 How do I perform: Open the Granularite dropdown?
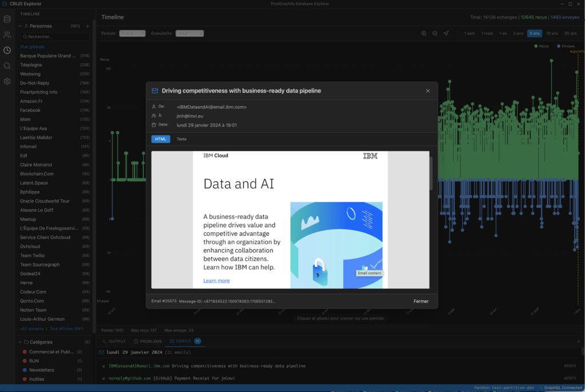tap(189, 34)
